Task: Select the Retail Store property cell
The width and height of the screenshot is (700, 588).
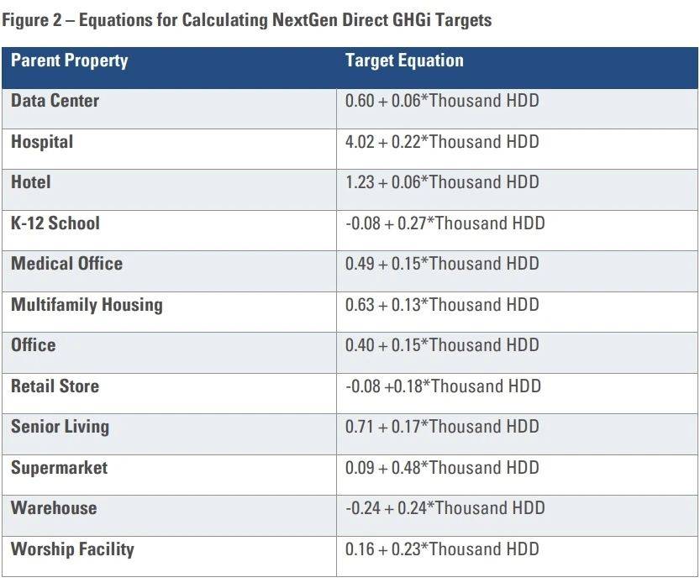Action: pyautogui.click(x=55, y=386)
